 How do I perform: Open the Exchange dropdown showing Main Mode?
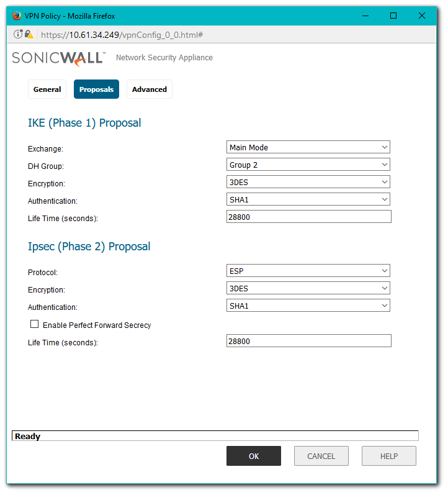coord(308,147)
